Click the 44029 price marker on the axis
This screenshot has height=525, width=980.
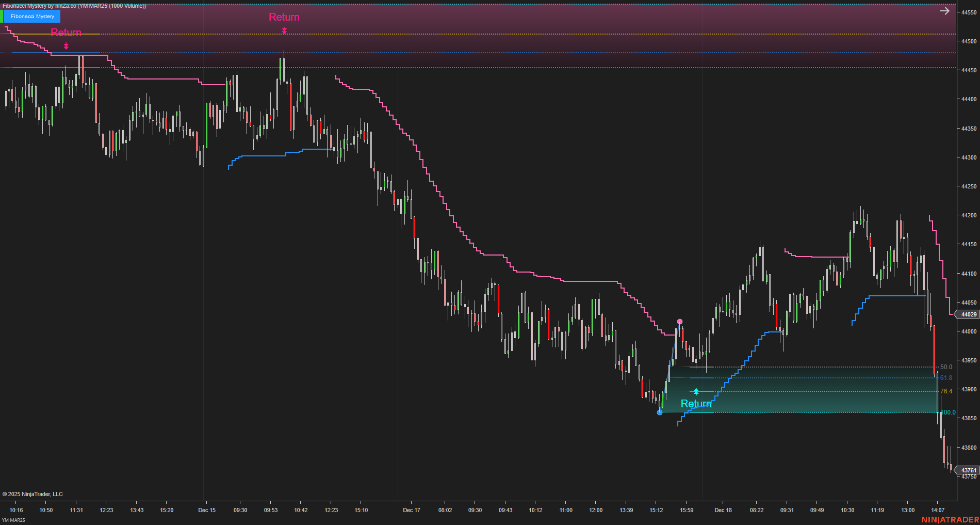pyautogui.click(x=969, y=314)
